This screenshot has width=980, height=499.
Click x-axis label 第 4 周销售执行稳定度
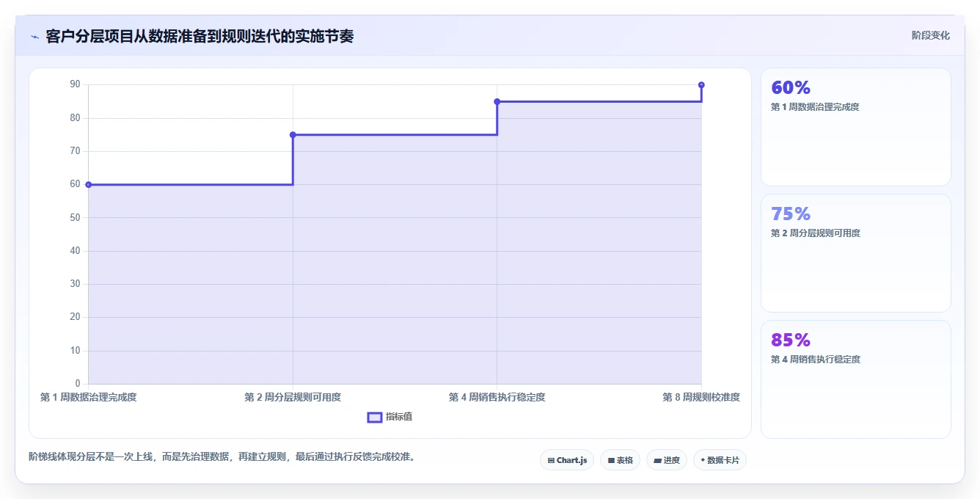(x=497, y=397)
